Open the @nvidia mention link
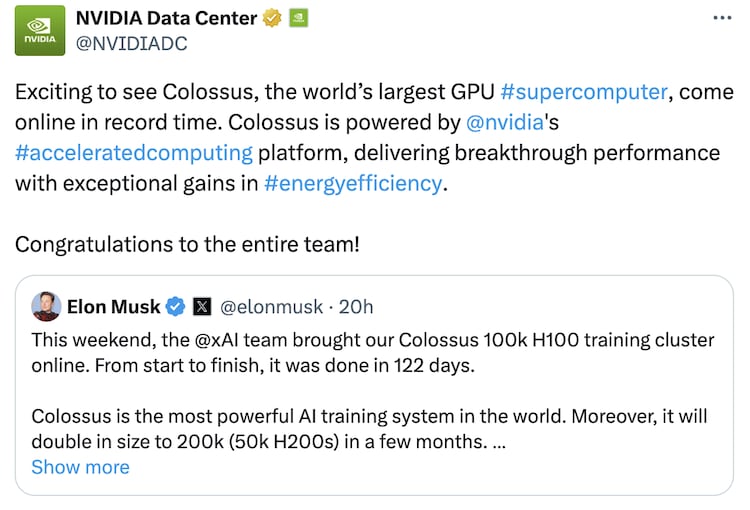The image size is (750, 510). pyautogui.click(x=505, y=123)
